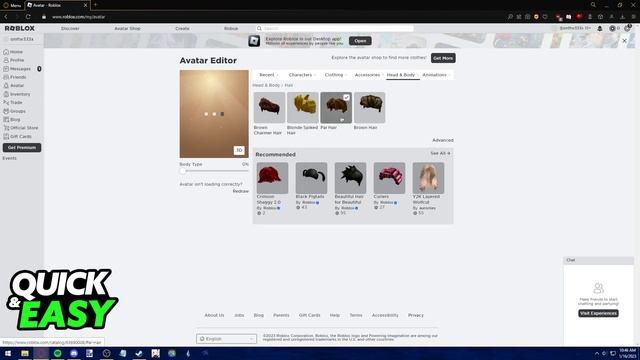Open the Create nav item
The image size is (640, 360).
[x=182, y=29]
